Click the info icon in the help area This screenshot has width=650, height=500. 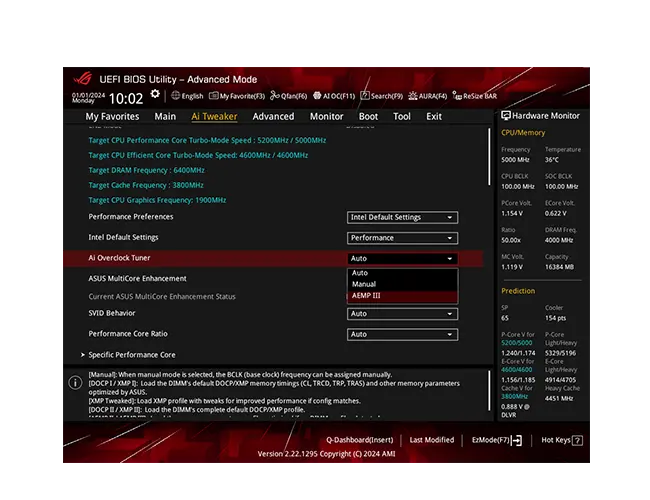pos(75,382)
